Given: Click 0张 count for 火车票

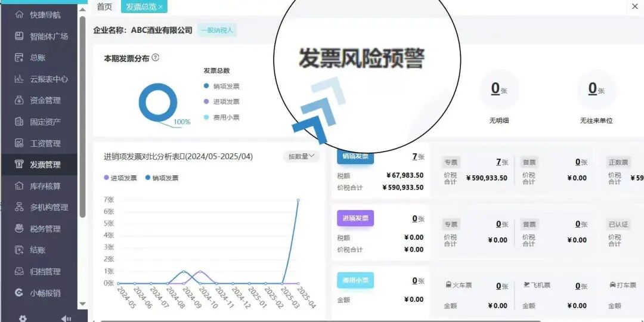Looking at the screenshot, I should click(502, 286).
